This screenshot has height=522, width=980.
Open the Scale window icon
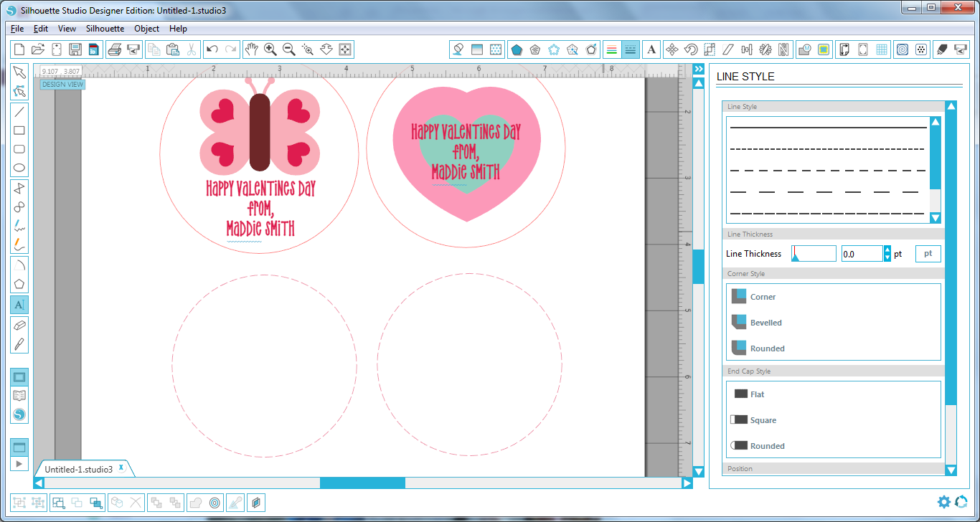(710, 49)
